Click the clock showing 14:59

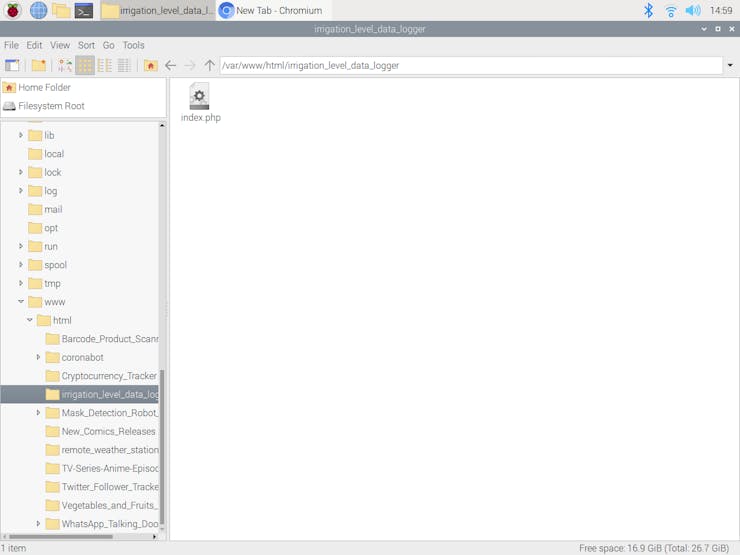tap(721, 10)
